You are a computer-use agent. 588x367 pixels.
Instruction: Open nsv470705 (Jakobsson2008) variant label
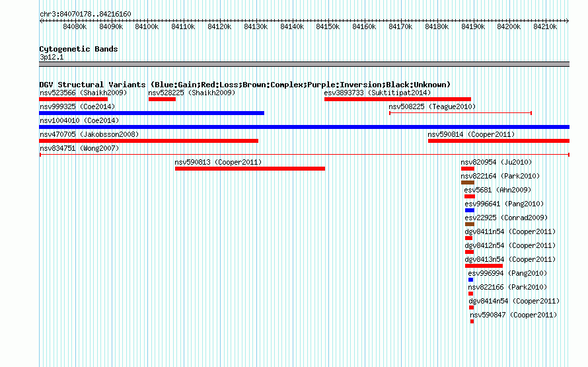89,134
